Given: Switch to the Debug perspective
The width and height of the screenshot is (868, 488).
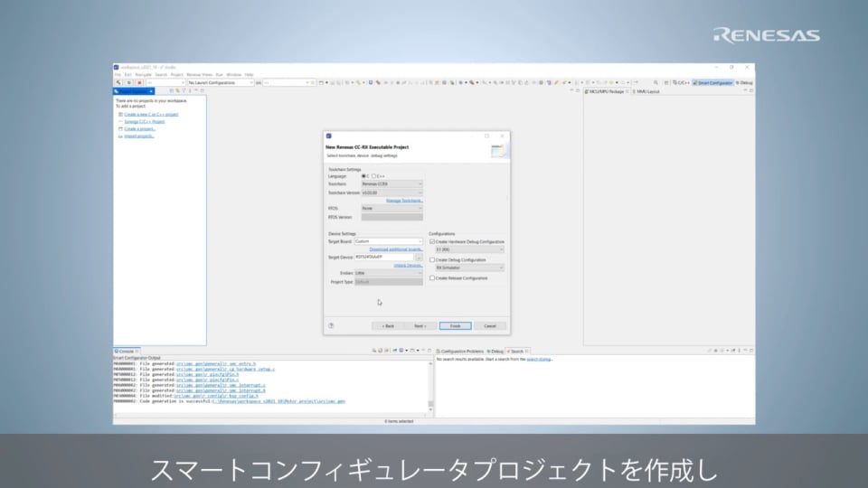Looking at the screenshot, I should 744,82.
